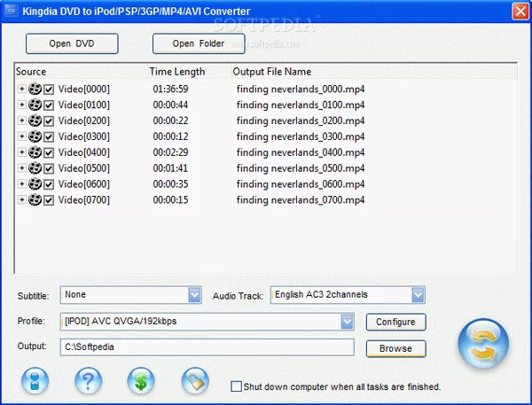Click the 00:01:41 time length cell
Screen dimensions: 532x405
[170, 167]
